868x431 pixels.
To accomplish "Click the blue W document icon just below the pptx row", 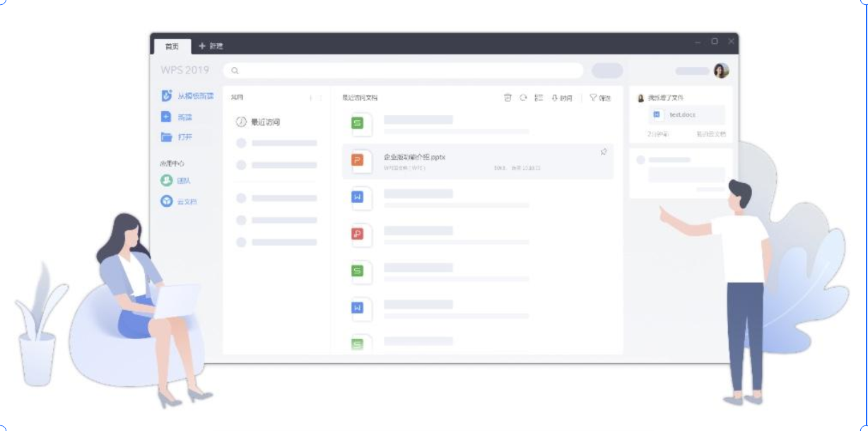I will [357, 197].
